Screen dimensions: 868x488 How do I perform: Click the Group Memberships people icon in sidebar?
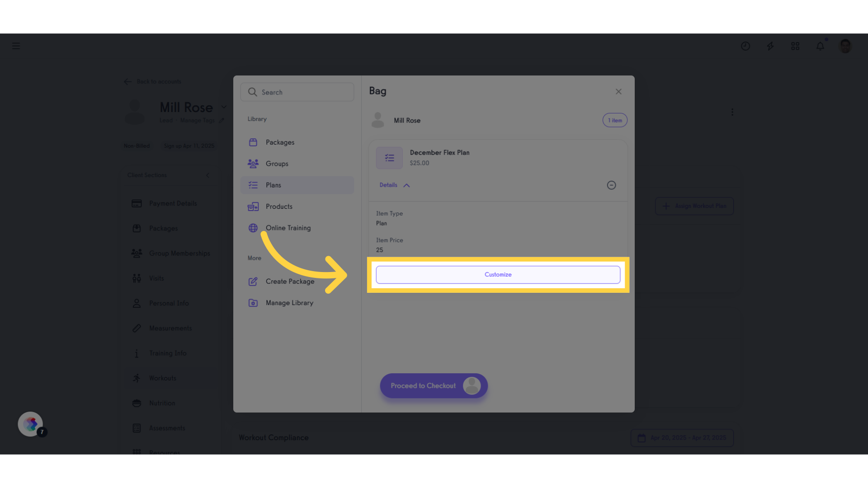click(x=137, y=253)
